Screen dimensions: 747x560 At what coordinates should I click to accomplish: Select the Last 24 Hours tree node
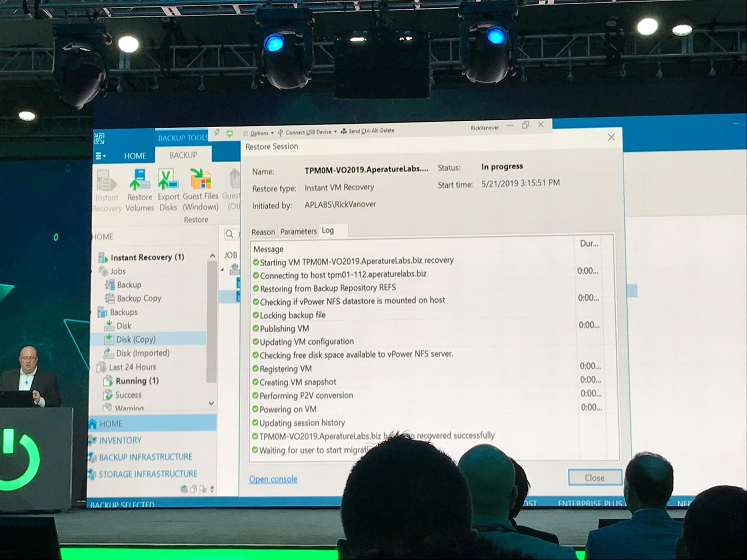132,367
